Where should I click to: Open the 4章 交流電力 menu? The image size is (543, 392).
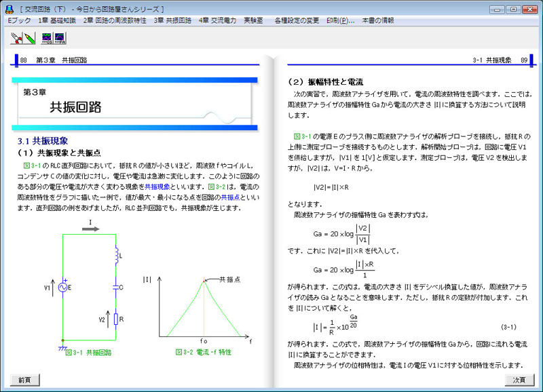click(x=217, y=21)
